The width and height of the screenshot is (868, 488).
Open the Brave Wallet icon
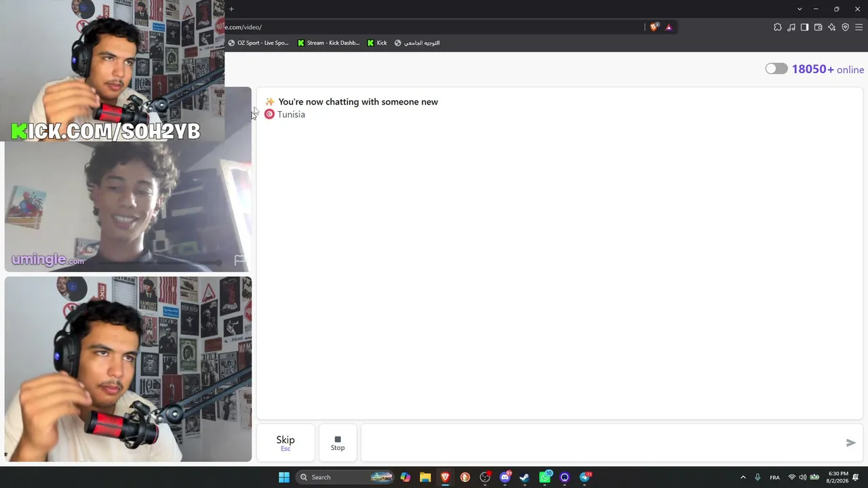[x=818, y=27]
